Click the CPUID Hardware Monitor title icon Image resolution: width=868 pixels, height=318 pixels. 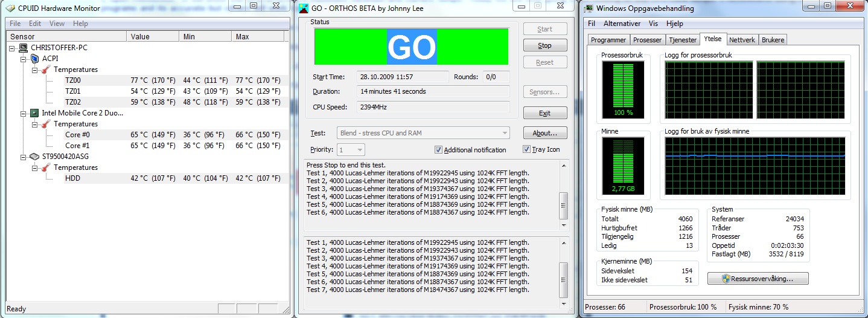[x=11, y=8]
